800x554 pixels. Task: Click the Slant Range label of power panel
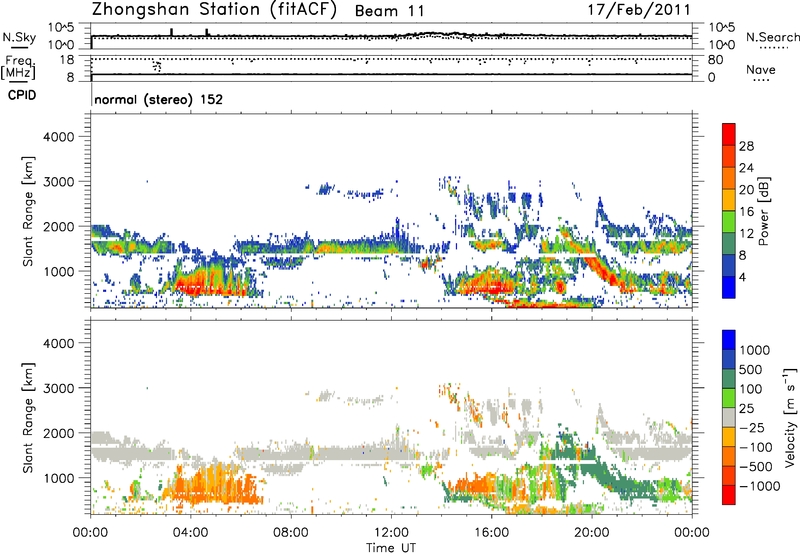(x=28, y=211)
